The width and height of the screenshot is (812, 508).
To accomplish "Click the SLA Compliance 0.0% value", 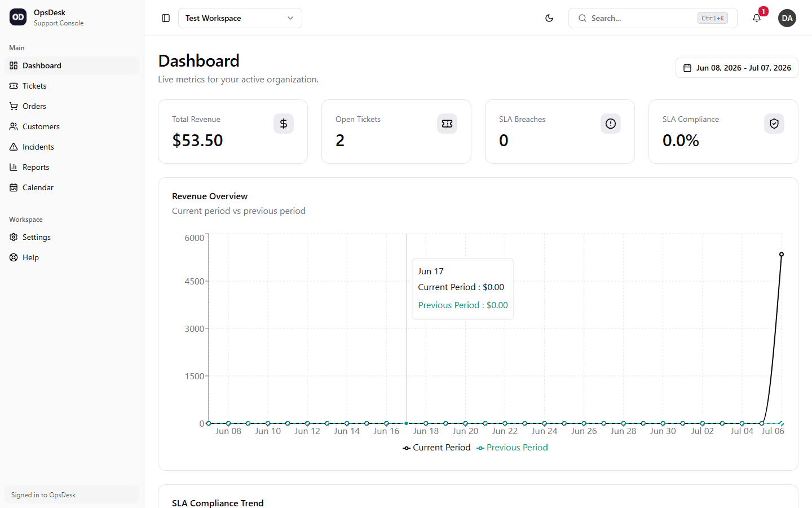I will (x=681, y=141).
